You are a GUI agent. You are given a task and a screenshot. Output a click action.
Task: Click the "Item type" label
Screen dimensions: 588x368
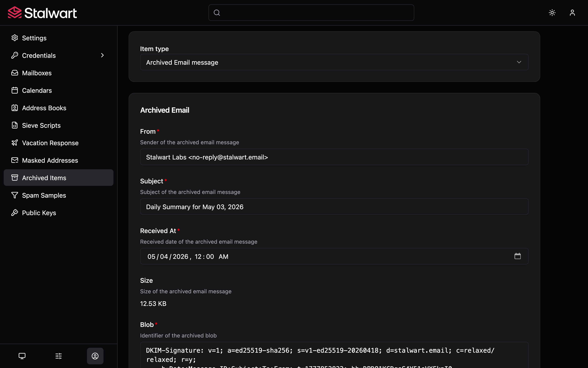pos(154,49)
